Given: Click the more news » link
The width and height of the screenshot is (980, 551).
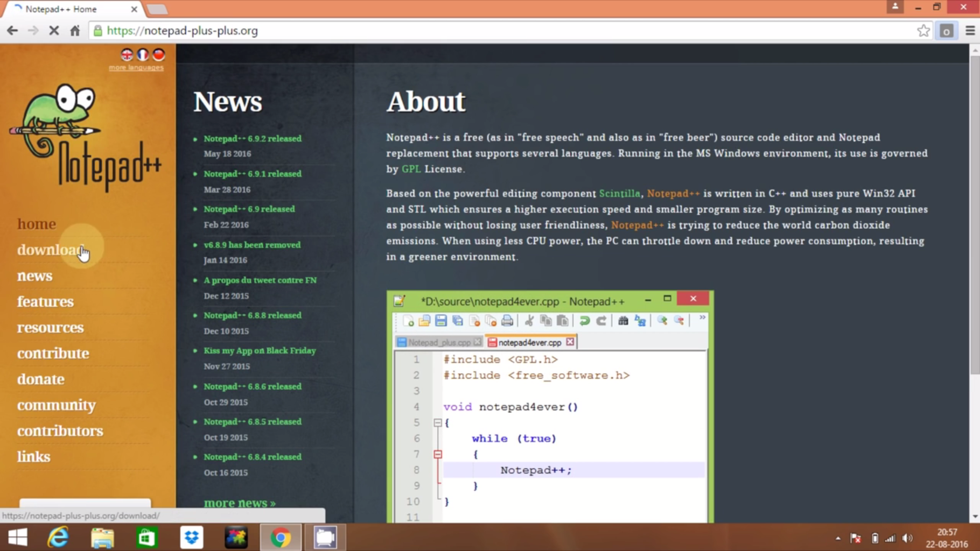Looking at the screenshot, I should tap(240, 503).
